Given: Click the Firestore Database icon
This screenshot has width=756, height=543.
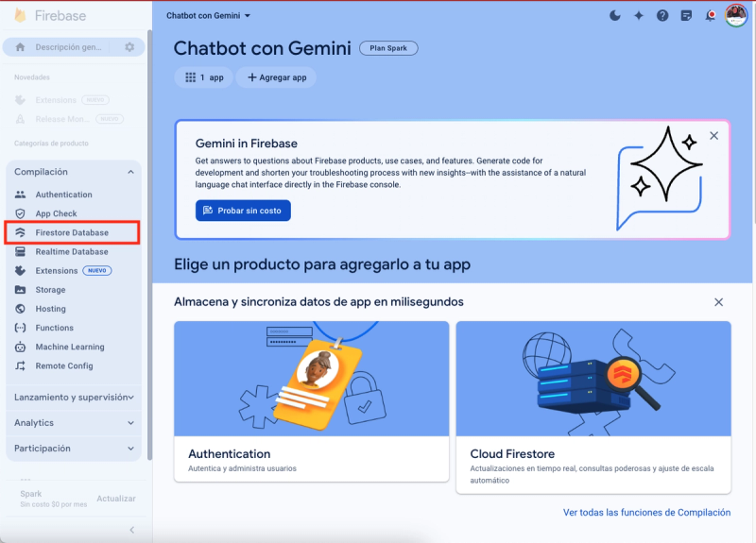Looking at the screenshot, I should [20, 232].
